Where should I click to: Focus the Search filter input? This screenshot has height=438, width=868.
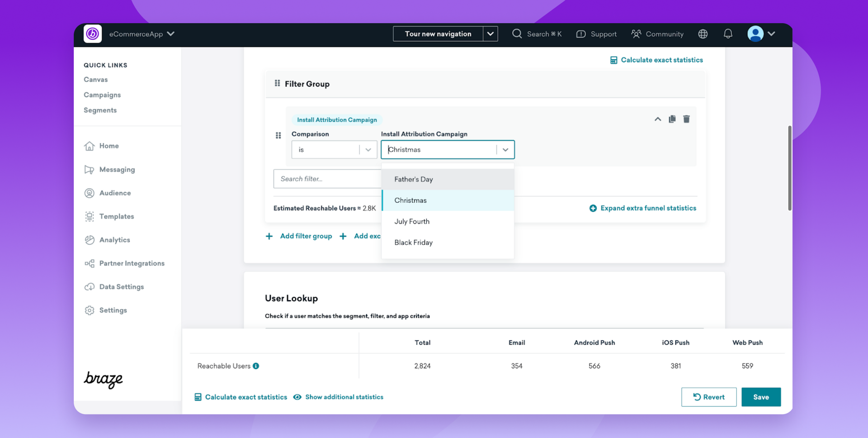(x=327, y=179)
